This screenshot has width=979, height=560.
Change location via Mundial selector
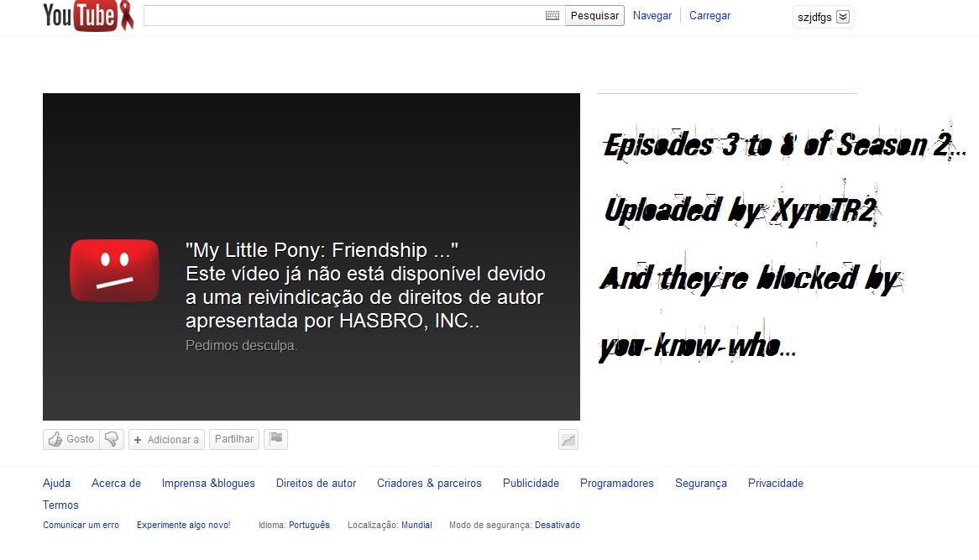pyautogui.click(x=416, y=525)
